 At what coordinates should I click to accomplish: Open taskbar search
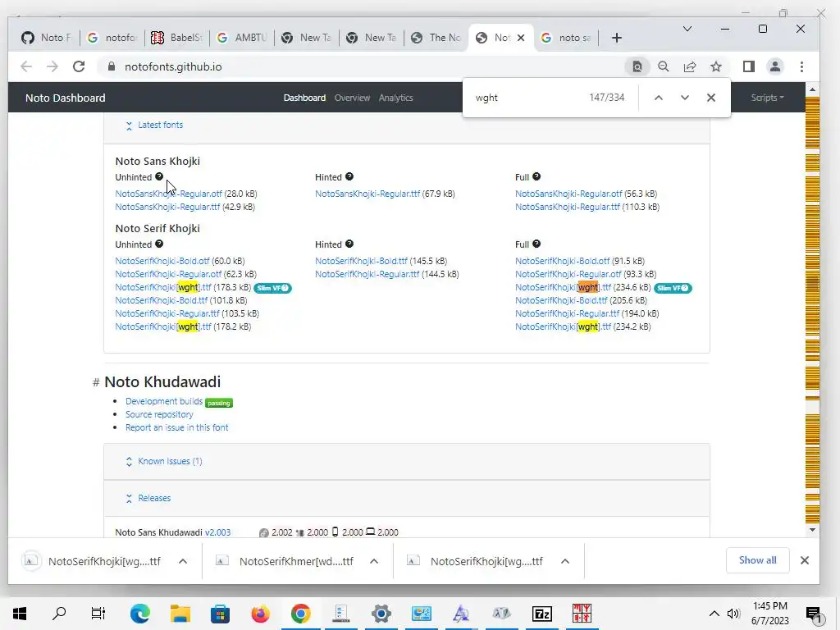(x=59, y=614)
